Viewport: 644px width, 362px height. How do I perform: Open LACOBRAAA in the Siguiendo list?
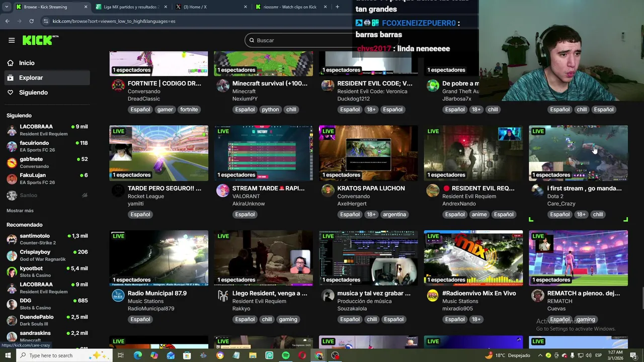47,130
